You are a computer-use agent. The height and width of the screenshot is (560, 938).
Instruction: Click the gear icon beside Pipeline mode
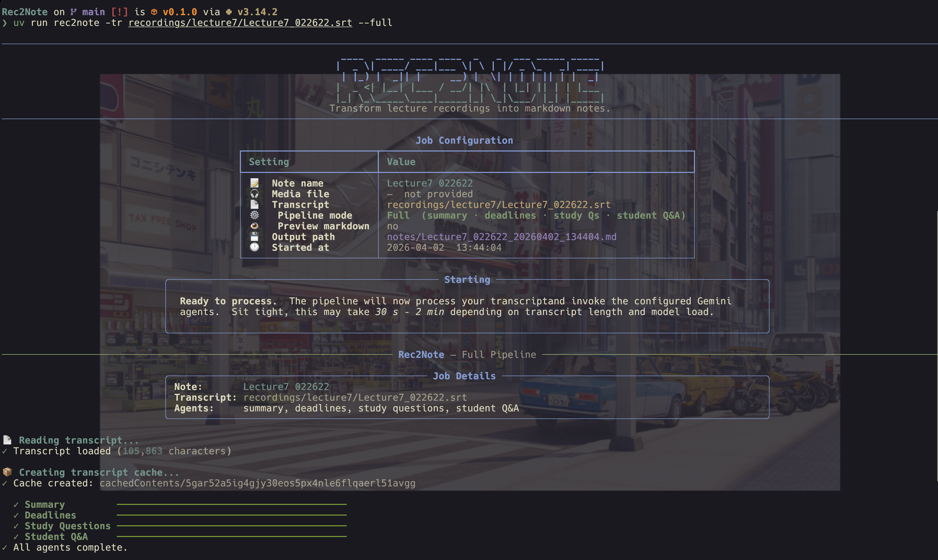[255, 215]
